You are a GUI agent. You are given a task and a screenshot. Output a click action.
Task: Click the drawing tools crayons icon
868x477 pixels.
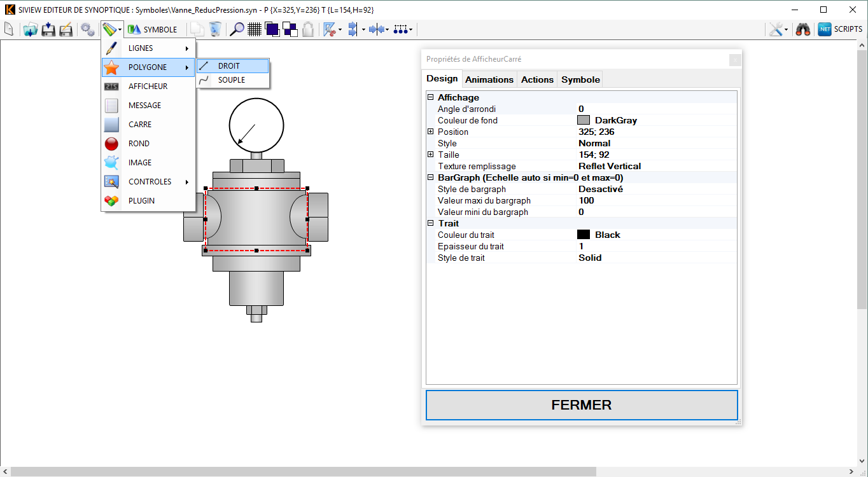(109, 29)
